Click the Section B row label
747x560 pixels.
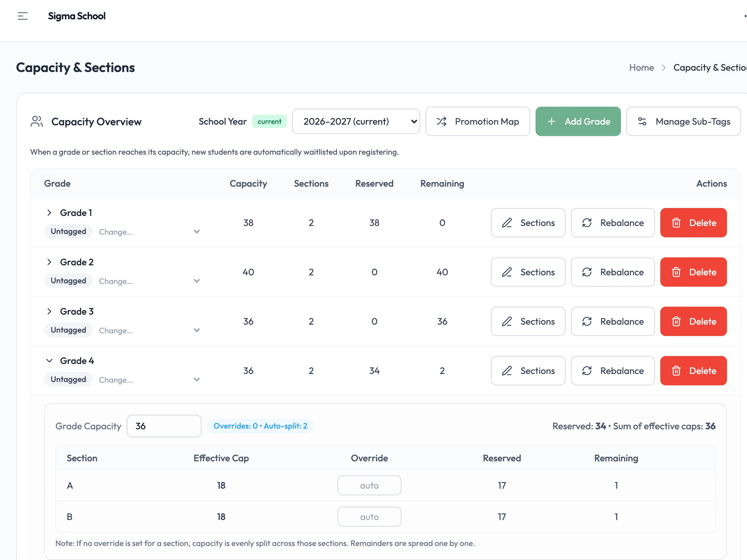(x=70, y=517)
